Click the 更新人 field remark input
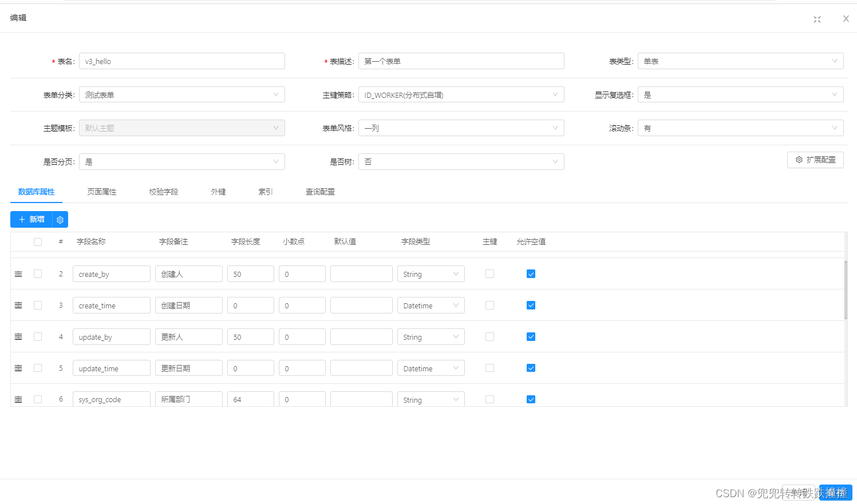 tap(189, 337)
